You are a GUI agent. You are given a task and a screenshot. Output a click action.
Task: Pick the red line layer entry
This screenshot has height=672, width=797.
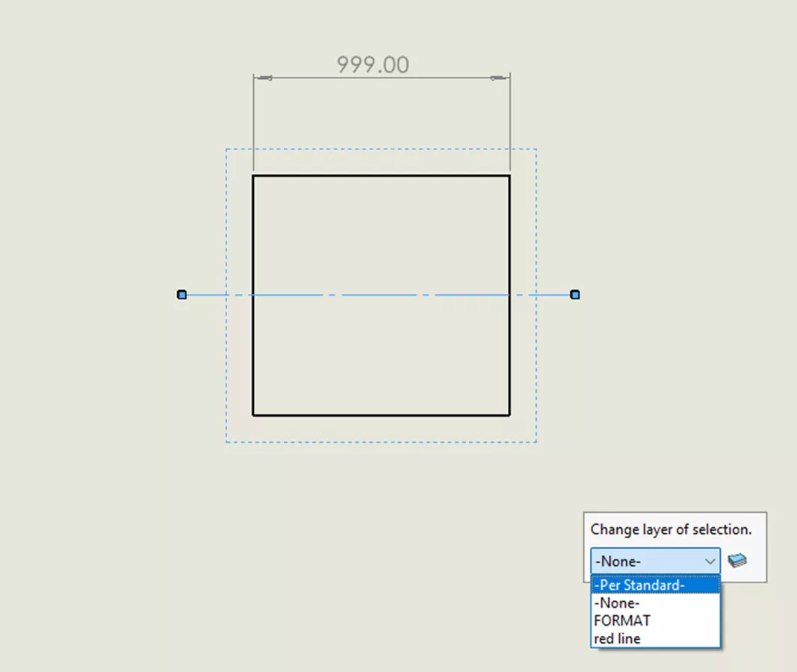click(618, 638)
